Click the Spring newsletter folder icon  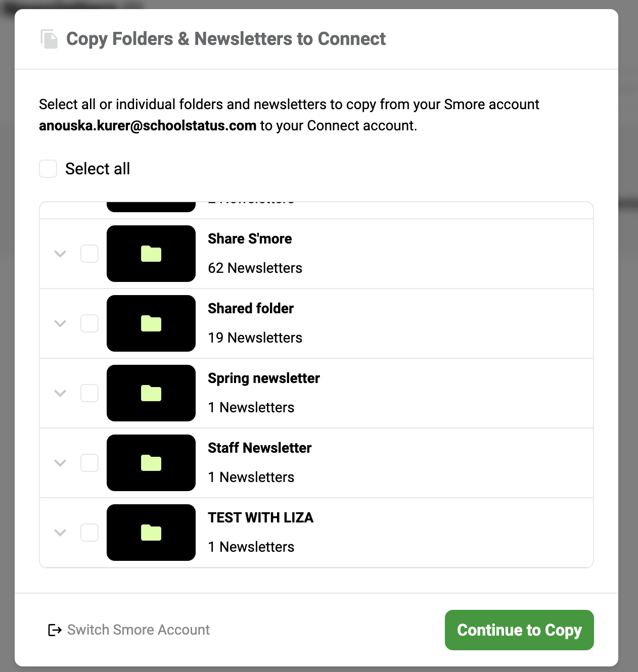[x=151, y=393]
